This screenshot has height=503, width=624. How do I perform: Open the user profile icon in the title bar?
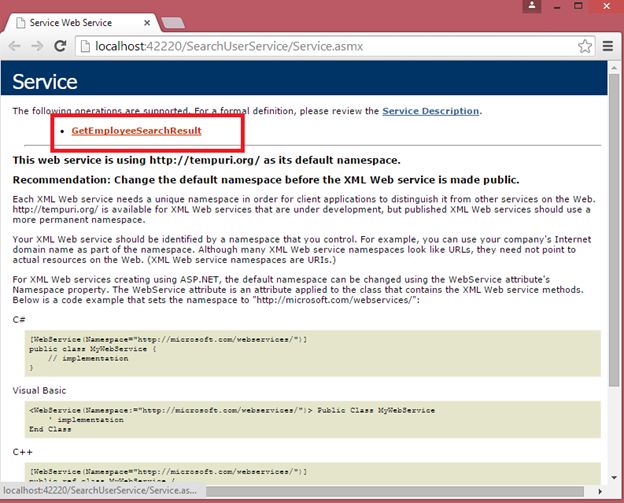coord(532,6)
